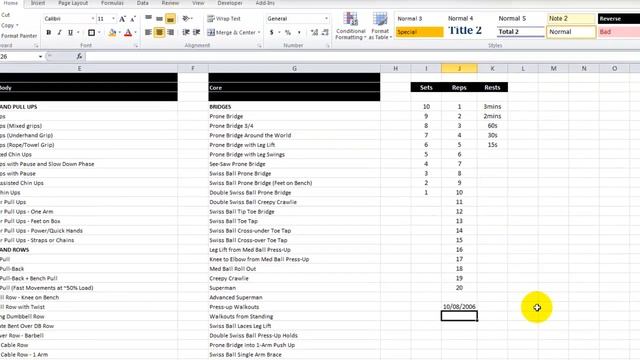Viewport: 640px width, 360px height.
Task: Select the 3mins rest cell
Action: click(x=492, y=107)
